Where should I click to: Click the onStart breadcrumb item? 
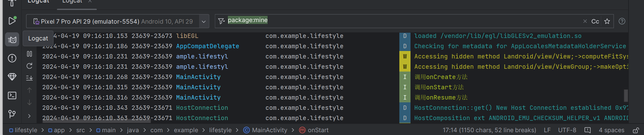pyautogui.click(x=318, y=130)
